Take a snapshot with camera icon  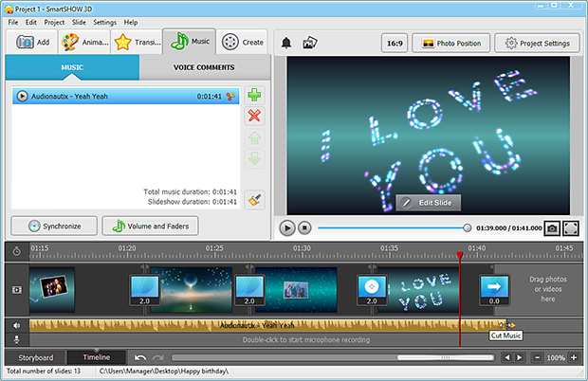[x=552, y=228]
